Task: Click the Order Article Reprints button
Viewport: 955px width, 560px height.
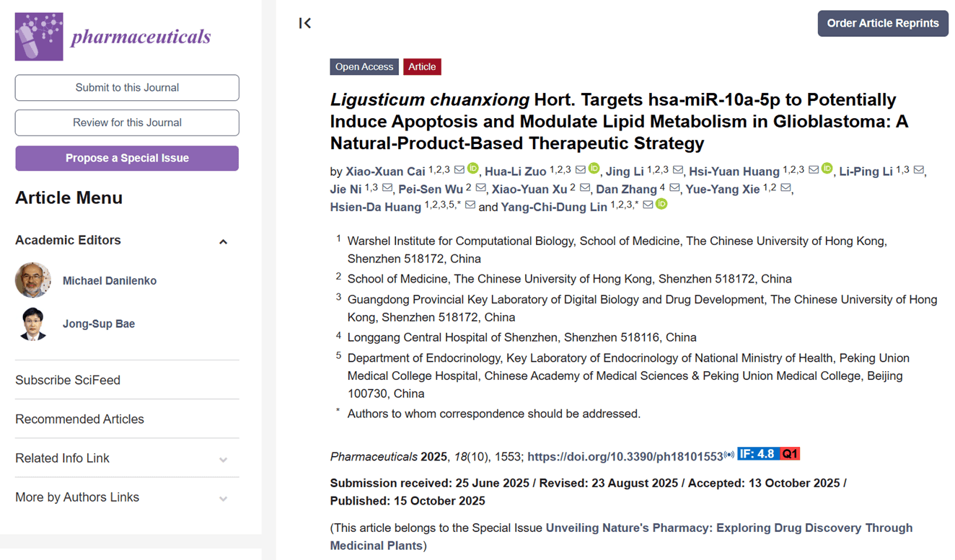Action: 882,23
